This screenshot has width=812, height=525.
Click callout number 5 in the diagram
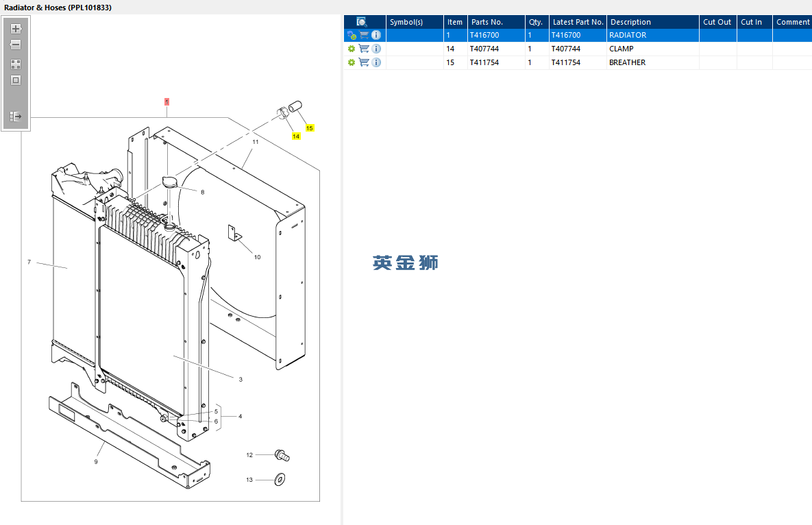(217, 412)
